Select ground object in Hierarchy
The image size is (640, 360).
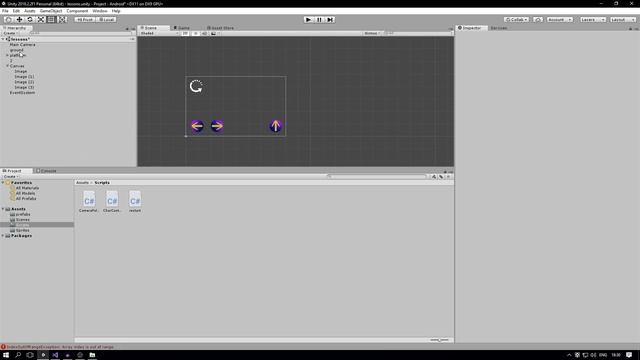(17, 50)
